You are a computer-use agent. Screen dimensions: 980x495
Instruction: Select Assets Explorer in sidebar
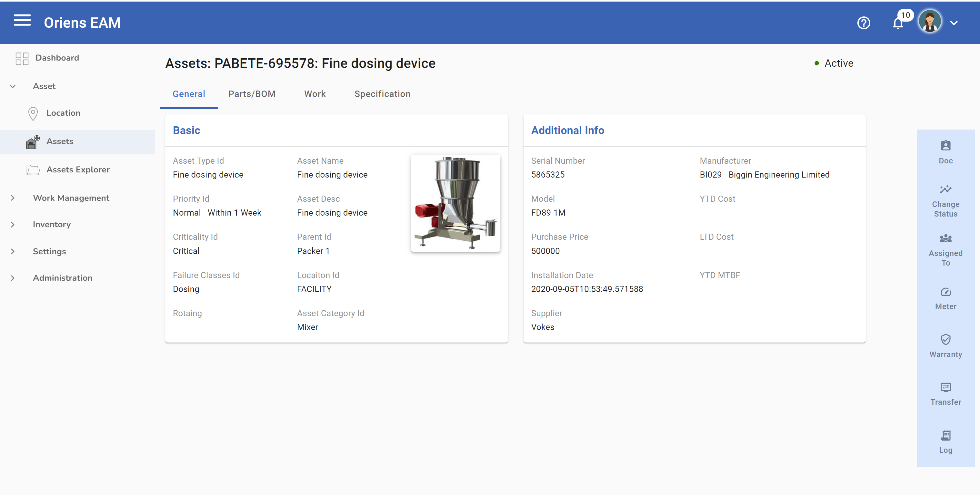click(78, 170)
